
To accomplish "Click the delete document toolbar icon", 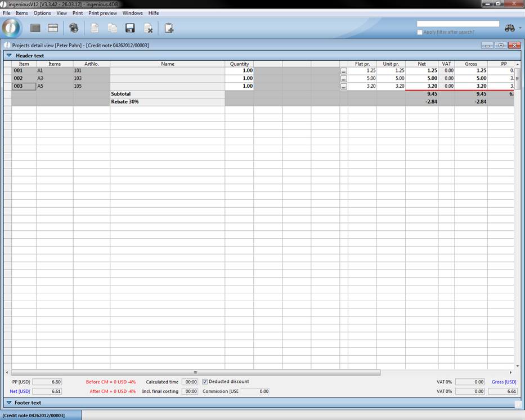I will click(x=148, y=28).
